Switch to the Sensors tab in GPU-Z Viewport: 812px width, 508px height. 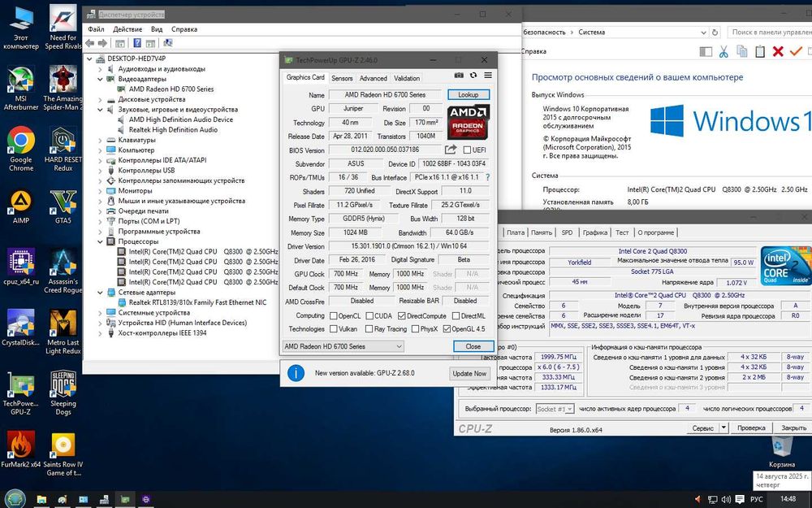pos(342,78)
